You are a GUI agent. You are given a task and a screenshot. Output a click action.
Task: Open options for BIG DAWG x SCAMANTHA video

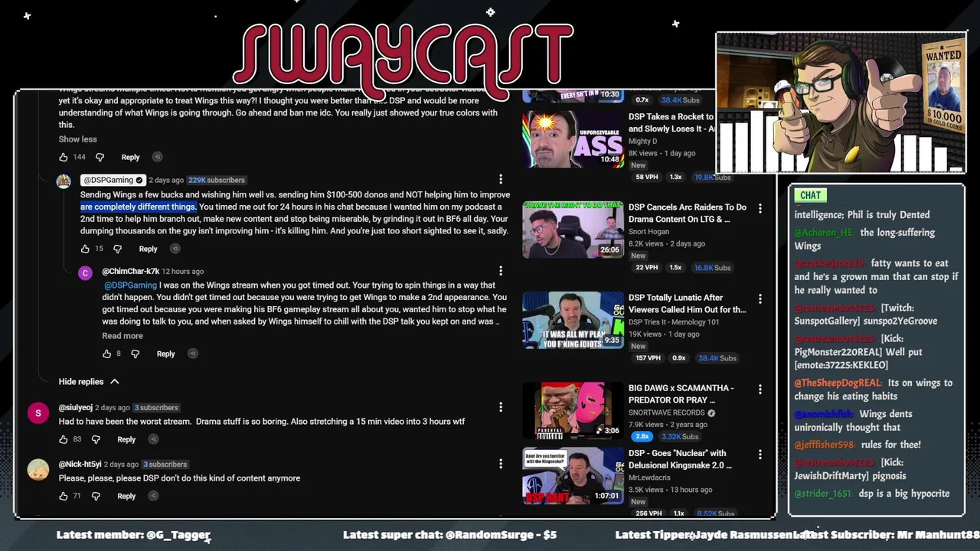click(759, 389)
